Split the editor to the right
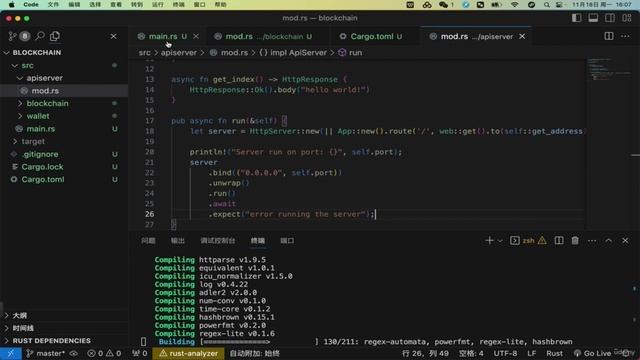Image resolution: width=640 pixels, height=360 pixels. (609, 36)
